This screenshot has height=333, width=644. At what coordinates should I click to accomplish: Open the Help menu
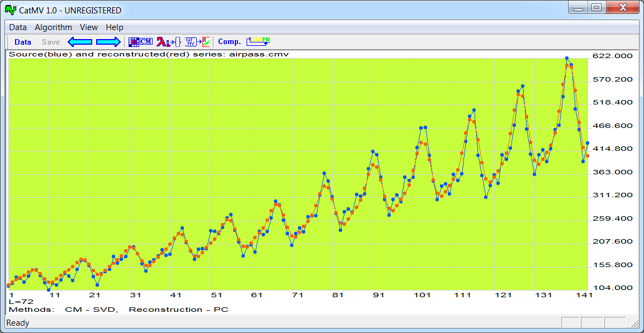[x=115, y=27]
